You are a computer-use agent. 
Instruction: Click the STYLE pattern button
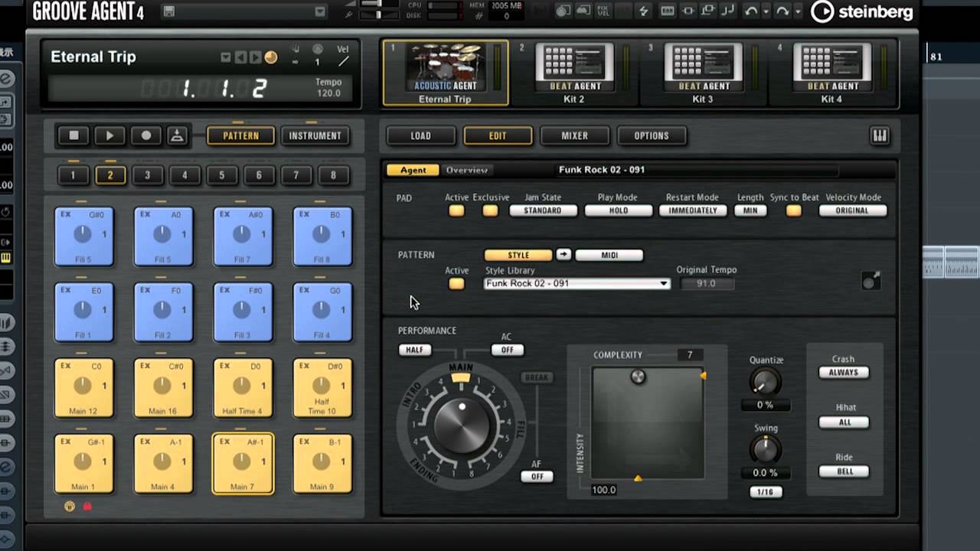(518, 255)
